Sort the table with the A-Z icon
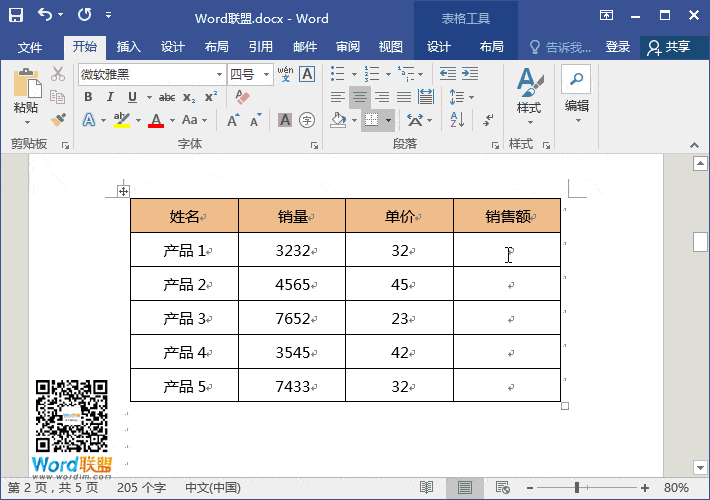Image resolution: width=710 pixels, height=500 pixels. click(x=457, y=120)
